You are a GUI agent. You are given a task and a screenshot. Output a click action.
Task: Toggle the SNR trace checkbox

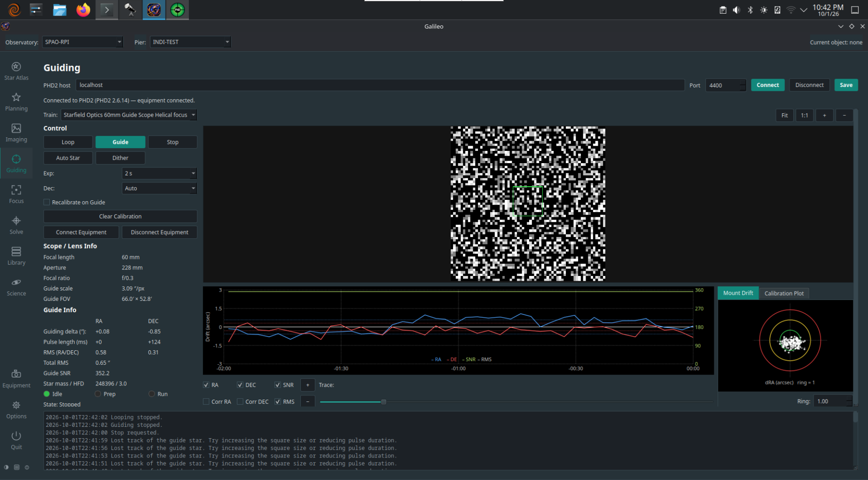pyautogui.click(x=278, y=385)
